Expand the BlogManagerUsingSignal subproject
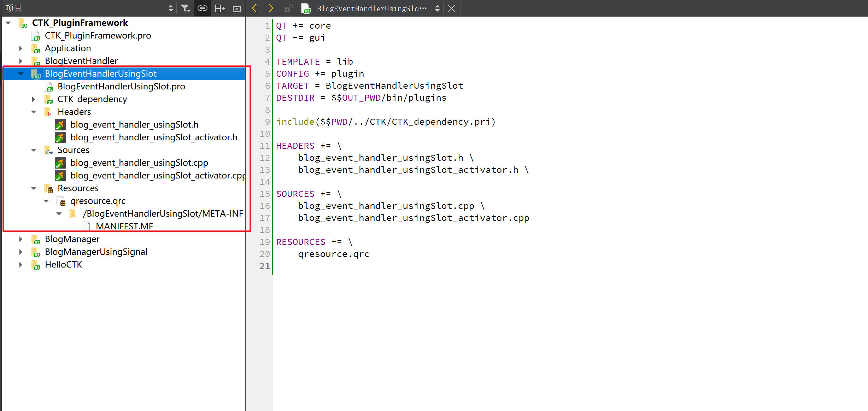This screenshot has height=411, width=868. point(21,252)
